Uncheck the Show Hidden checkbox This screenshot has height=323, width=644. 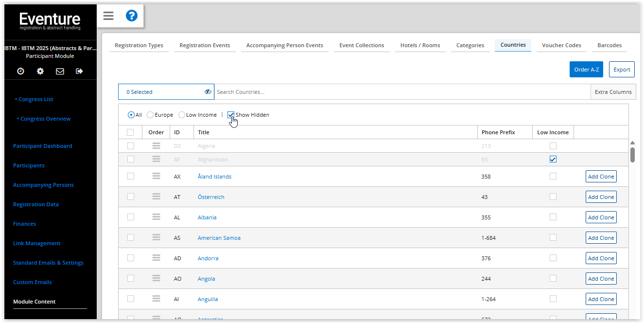coord(231,115)
